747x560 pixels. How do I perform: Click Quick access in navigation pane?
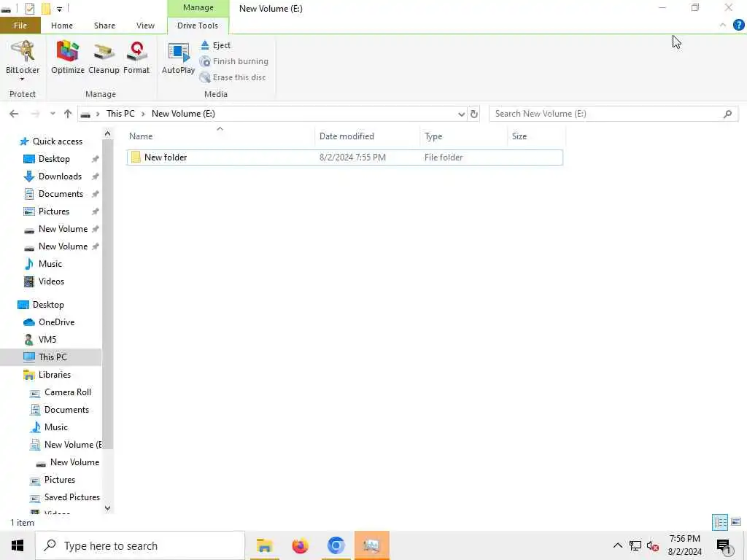tap(57, 141)
